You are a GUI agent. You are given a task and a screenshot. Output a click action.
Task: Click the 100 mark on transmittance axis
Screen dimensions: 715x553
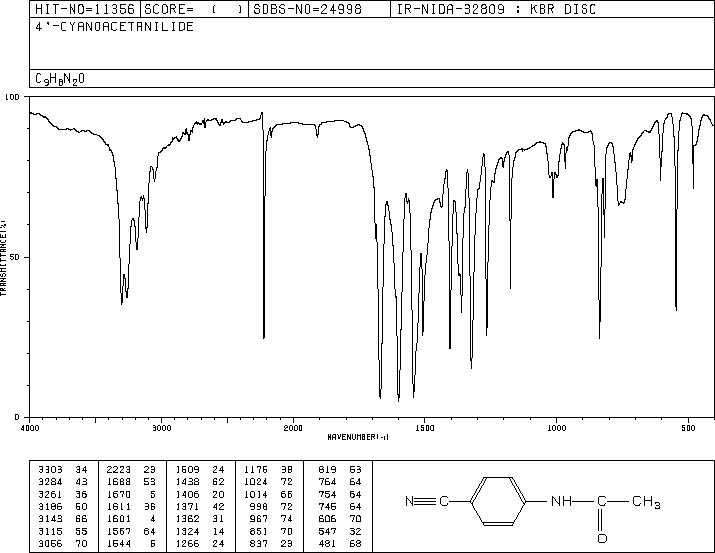click(x=12, y=97)
